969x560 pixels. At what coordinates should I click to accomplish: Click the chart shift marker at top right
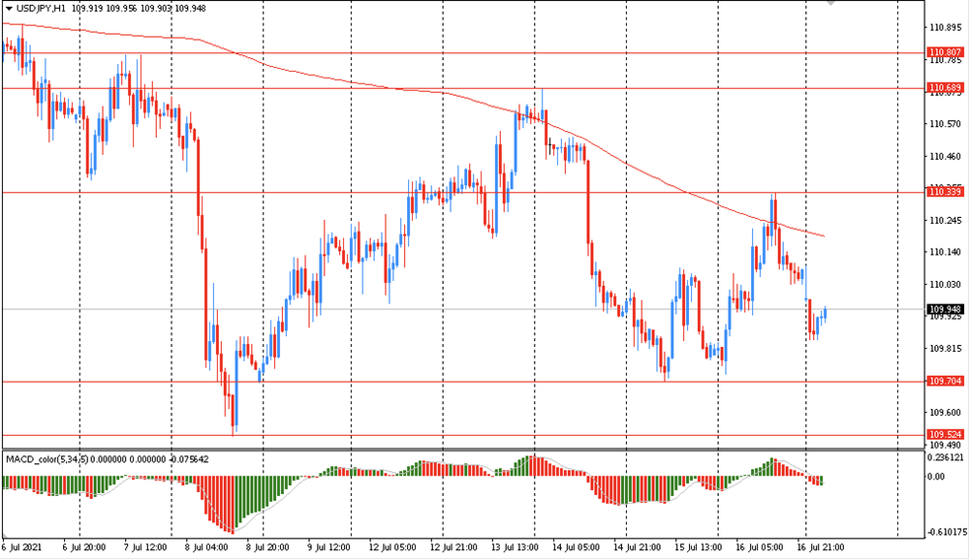[x=831, y=3]
